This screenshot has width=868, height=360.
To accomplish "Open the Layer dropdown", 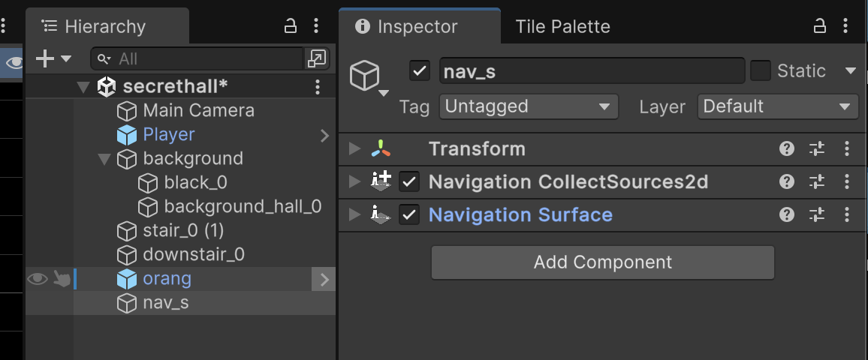I will 777,106.
